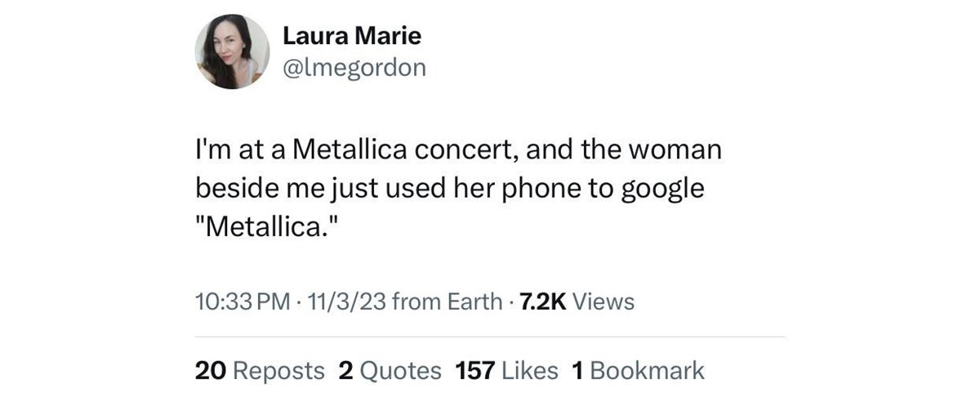Open Laura Marie's profile picture

(x=232, y=51)
